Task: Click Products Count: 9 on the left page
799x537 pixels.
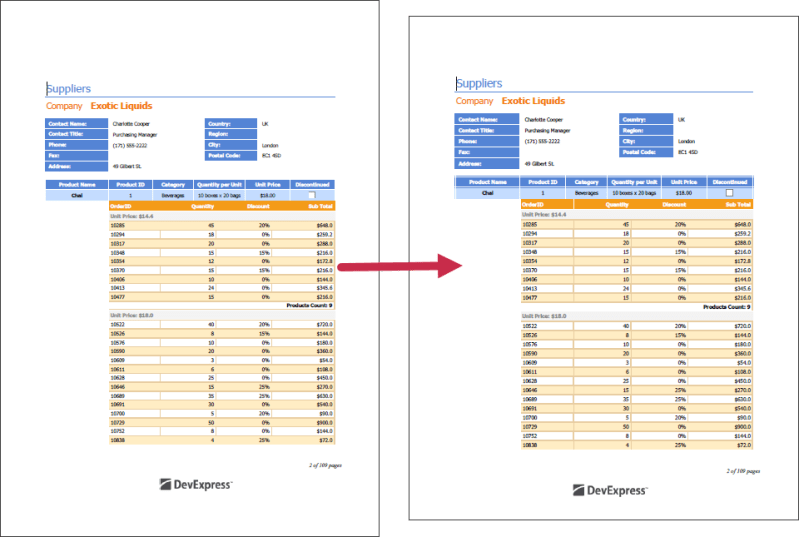Action: (x=309, y=306)
